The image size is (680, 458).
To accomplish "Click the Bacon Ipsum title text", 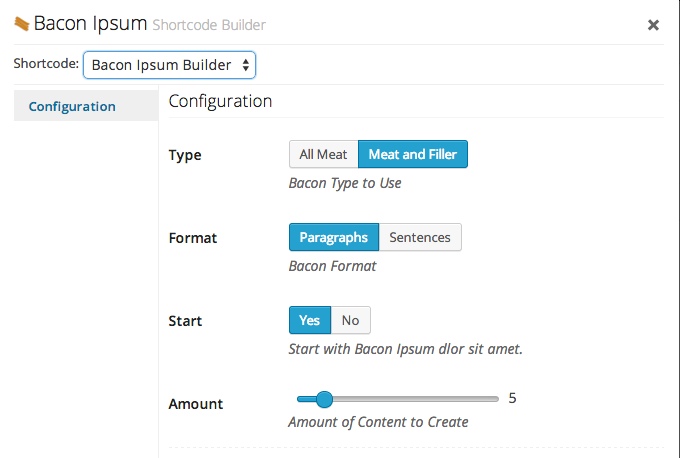I will pyautogui.click(x=91, y=23).
